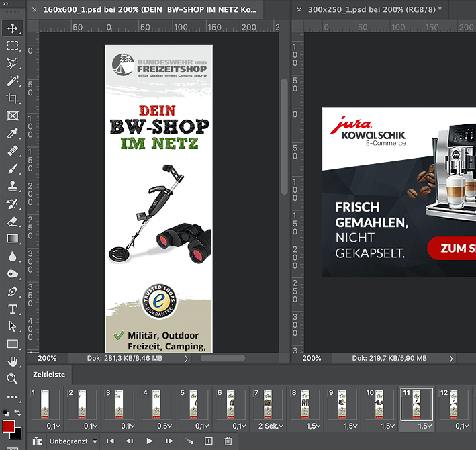Select animation frame 5 thumbnail
Screen dimensions: 476x450
(x=193, y=404)
